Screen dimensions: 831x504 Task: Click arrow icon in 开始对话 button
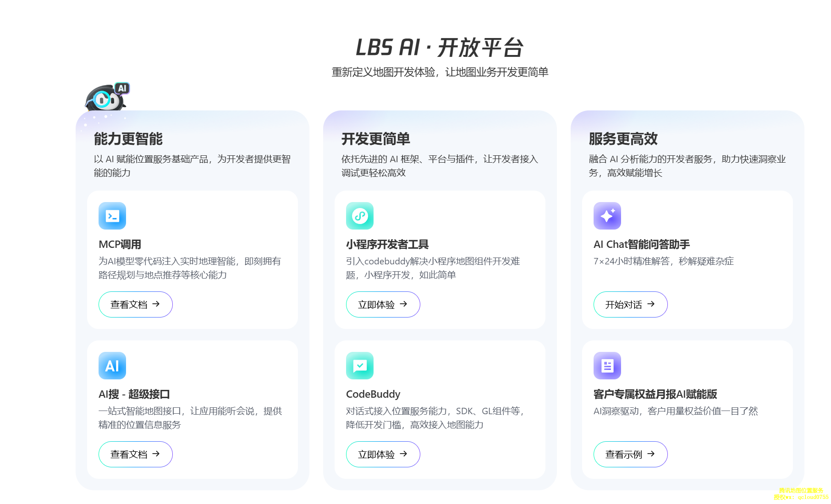pyautogui.click(x=651, y=304)
